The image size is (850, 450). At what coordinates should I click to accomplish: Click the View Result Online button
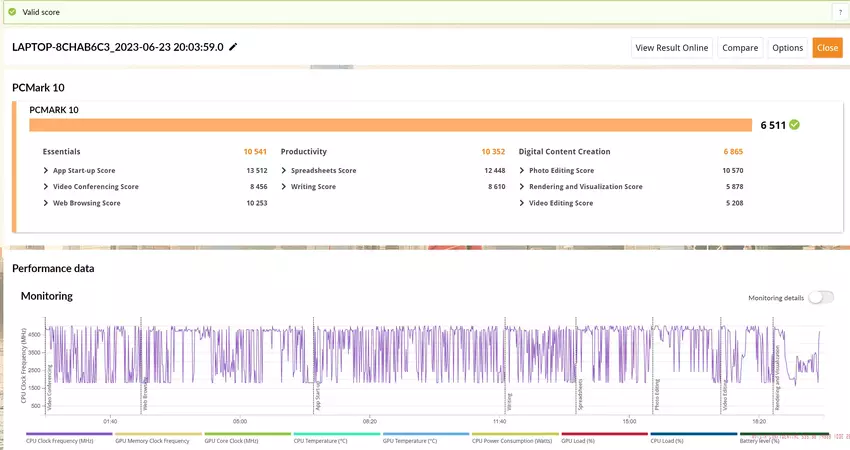pyautogui.click(x=672, y=47)
